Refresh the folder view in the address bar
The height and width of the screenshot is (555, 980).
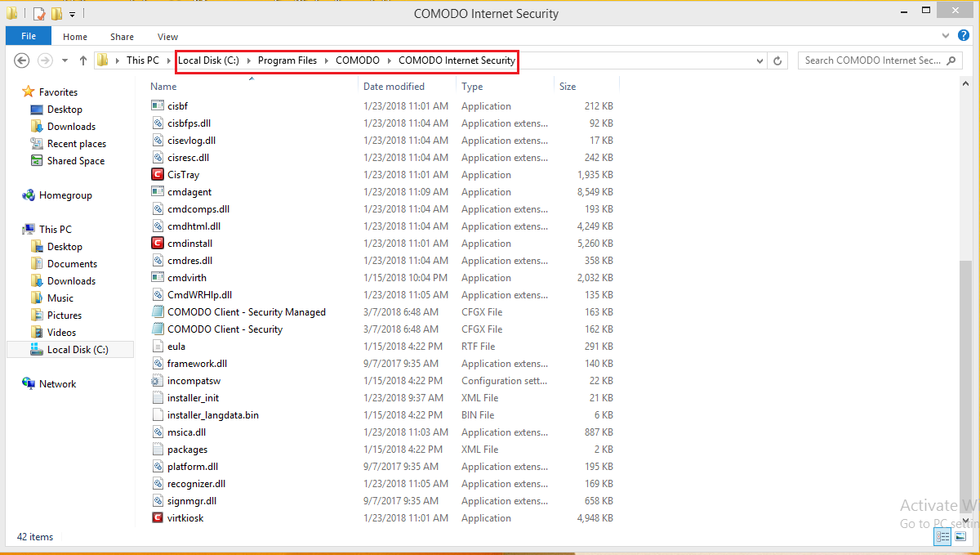pos(778,60)
